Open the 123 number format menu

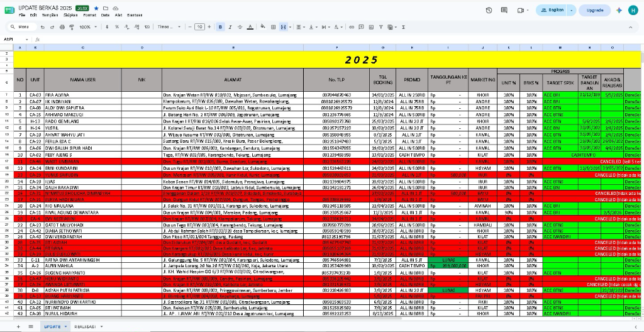tap(147, 27)
